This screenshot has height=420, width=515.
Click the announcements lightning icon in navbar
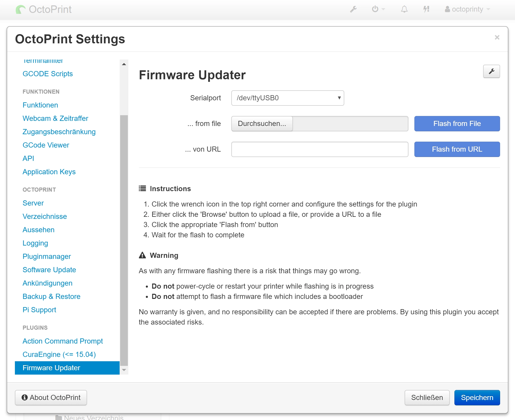click(426, 9)
